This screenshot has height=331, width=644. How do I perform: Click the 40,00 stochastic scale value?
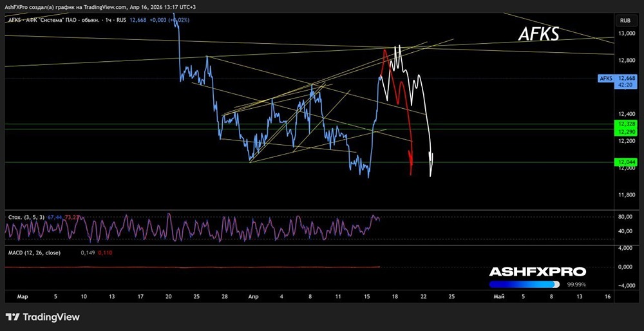pyautogui.click(x=624, y=231)
